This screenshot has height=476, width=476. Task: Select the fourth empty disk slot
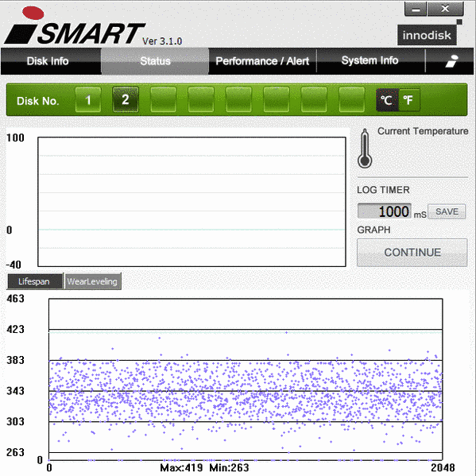(x=277, y=99)
